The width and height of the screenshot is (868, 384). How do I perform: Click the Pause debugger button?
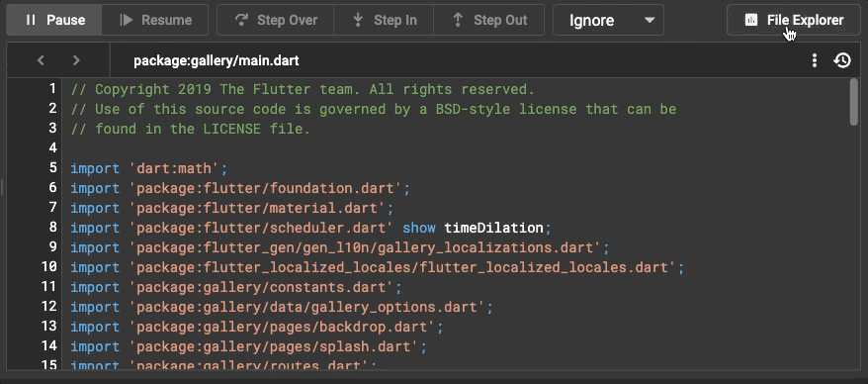pyautogui.click(x=54, y=20)
